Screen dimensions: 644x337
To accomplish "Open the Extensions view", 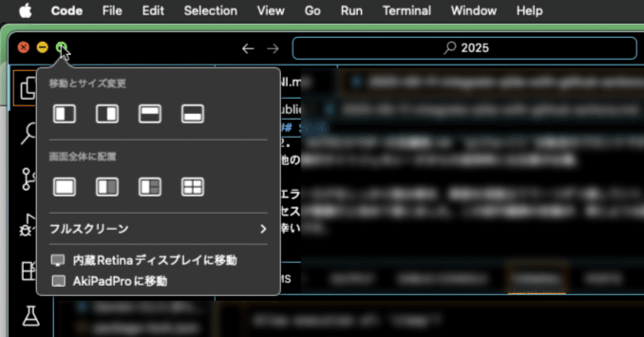I will (x=29, y=272).
